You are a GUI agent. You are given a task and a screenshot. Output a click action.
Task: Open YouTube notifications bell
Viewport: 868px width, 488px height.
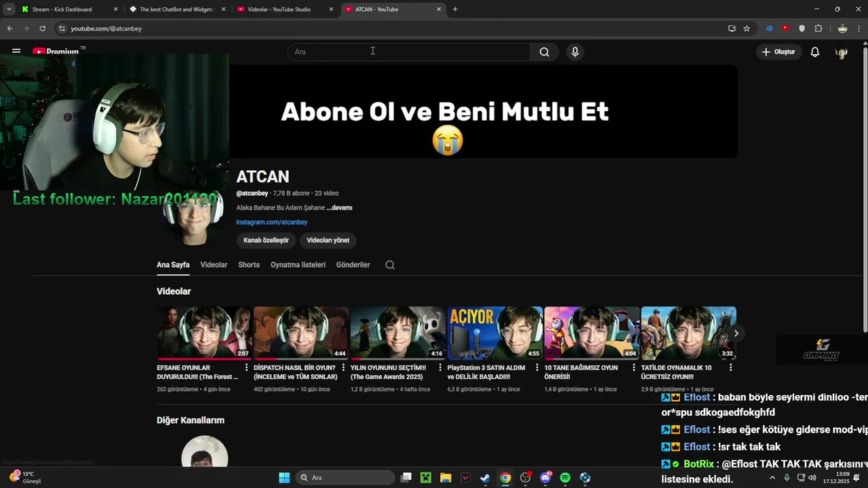pos(815,52)
